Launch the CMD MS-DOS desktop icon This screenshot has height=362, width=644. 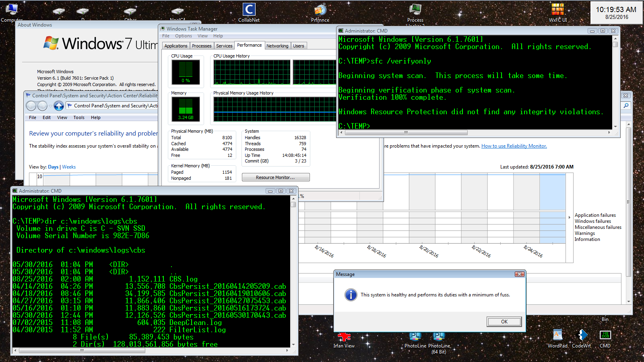605,339
